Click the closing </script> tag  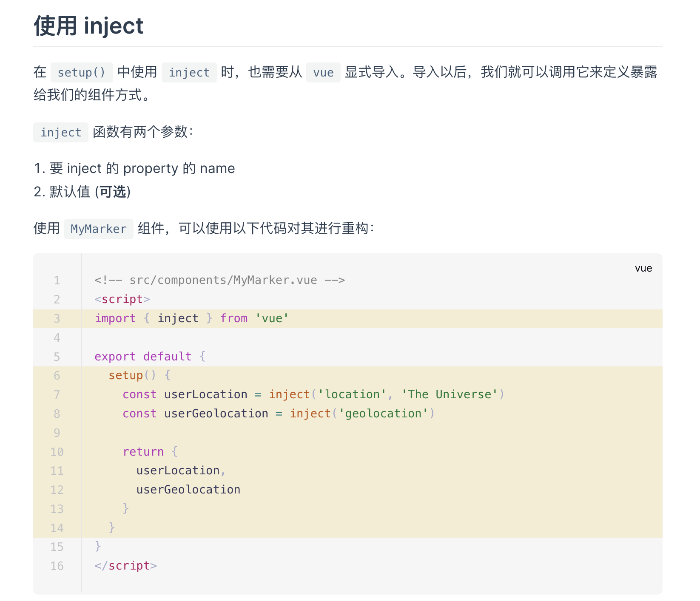pyautogui.click(x=125, y=566)
